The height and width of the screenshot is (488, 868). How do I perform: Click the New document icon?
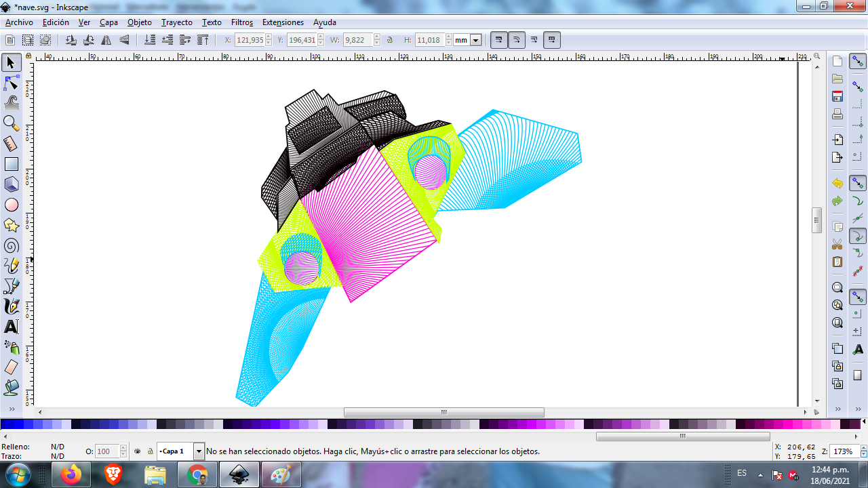pyautogui.click(x=837, y=61)
